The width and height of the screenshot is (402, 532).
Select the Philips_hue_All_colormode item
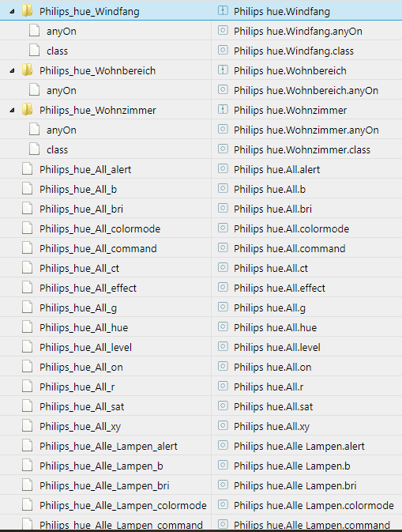point(100,229)
